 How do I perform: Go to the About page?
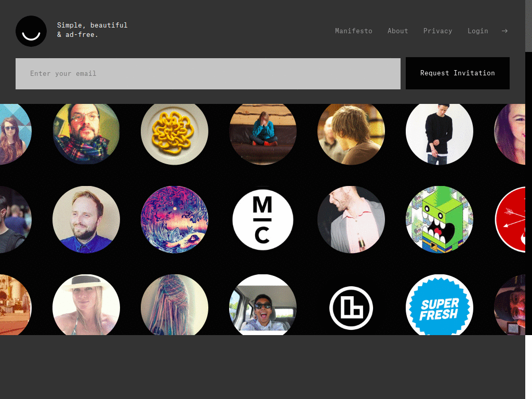397,31
